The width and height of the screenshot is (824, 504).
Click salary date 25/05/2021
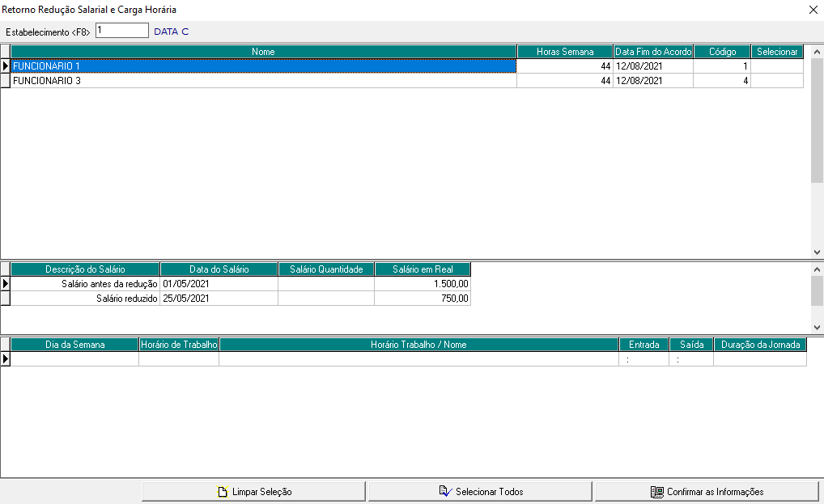[219, 299]
